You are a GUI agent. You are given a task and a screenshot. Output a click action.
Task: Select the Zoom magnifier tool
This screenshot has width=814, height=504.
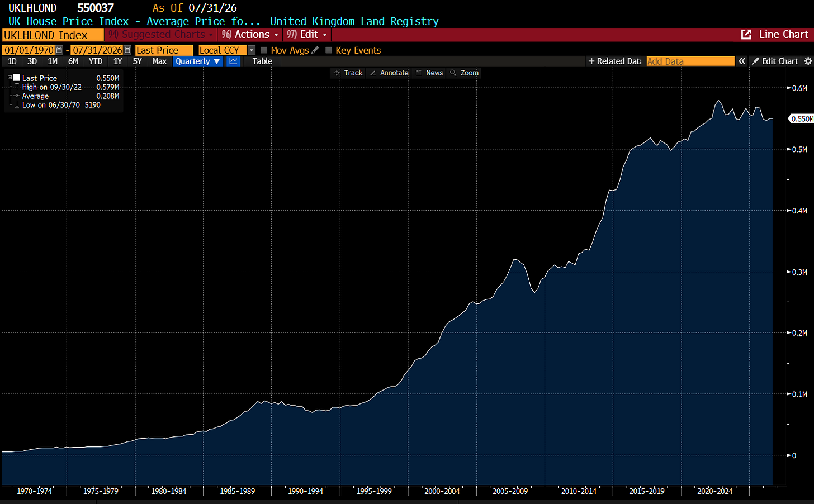[x=465, y=73]
